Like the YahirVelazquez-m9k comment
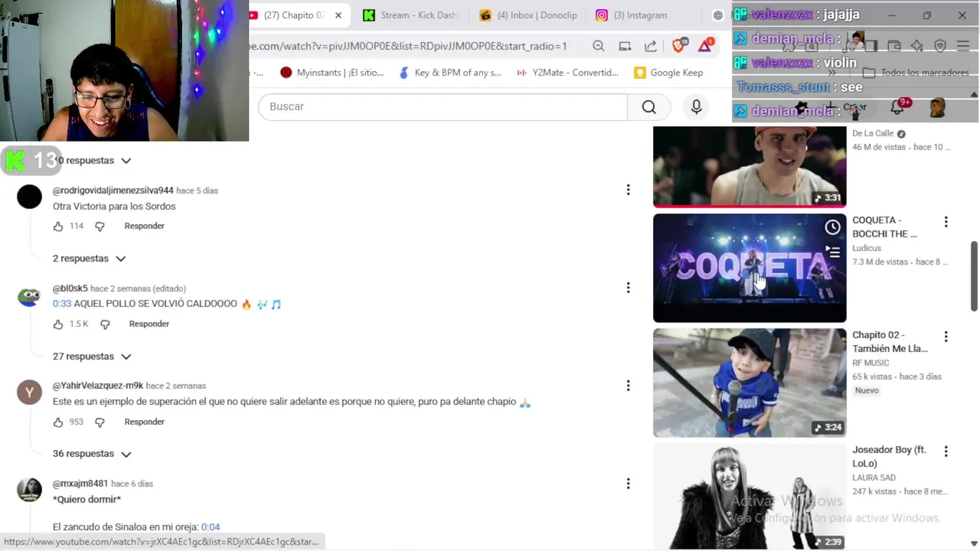Screen dimensions: 980x551 pos(58,422)
